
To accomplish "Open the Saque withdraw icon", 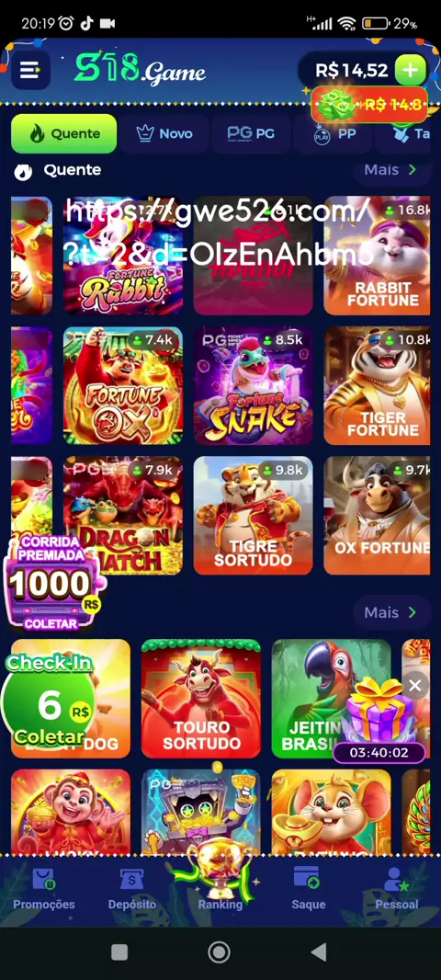I will tap(309, 887).
